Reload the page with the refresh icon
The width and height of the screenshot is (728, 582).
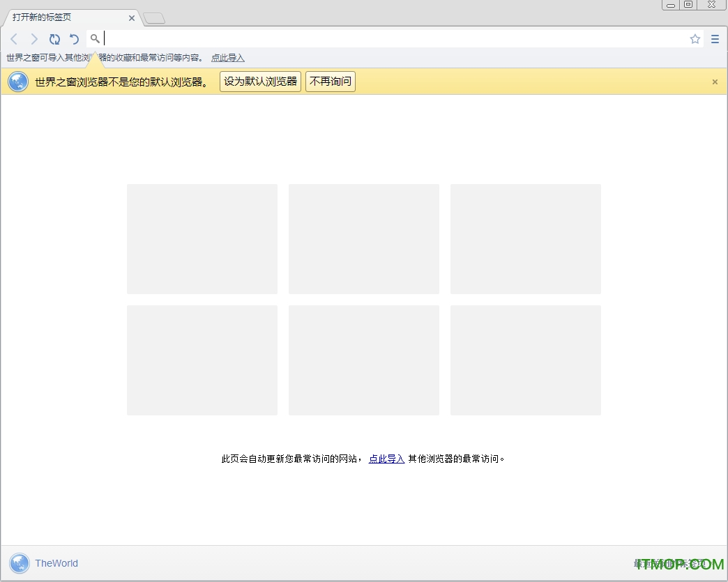point(54,39)
